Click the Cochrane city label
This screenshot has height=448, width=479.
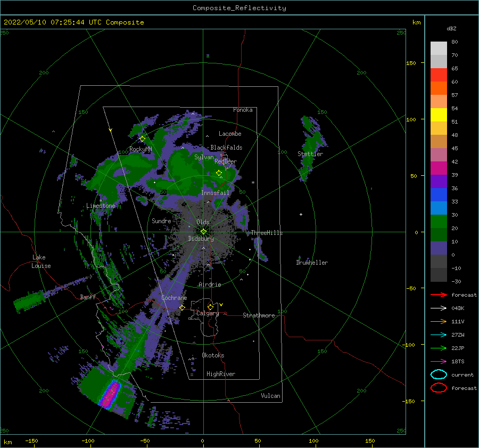[x=174, y=298]
